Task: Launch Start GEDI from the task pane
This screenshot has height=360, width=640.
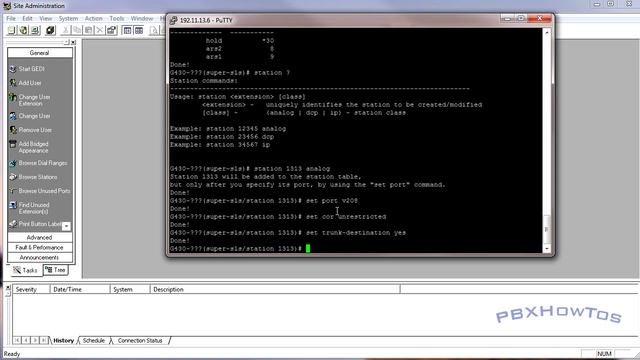Action: (x=27, y=69)
